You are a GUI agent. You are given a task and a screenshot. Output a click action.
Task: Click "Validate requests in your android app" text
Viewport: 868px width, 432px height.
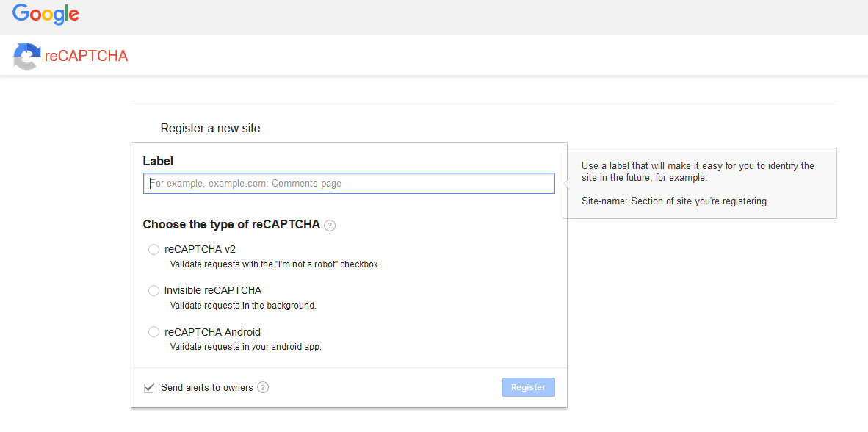point(245,347)
